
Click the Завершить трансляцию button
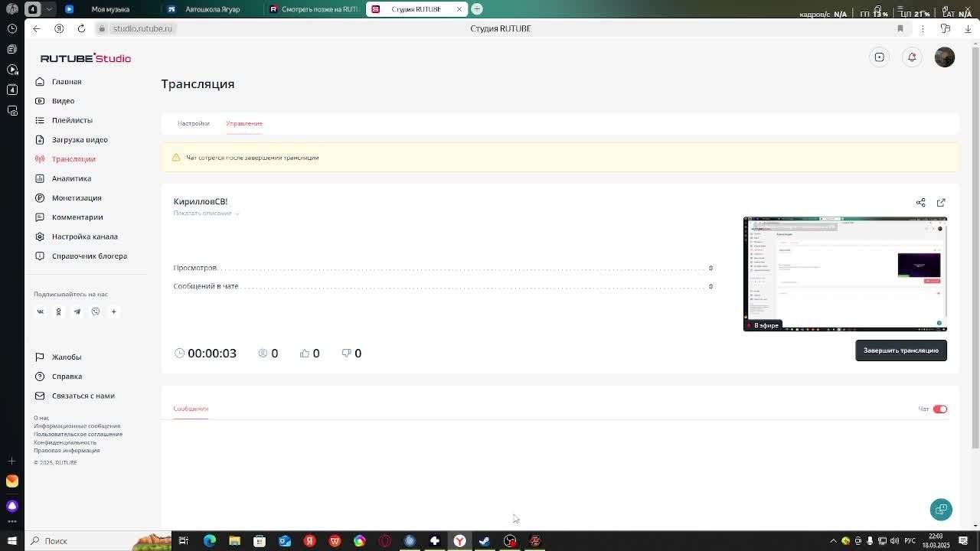[x=901, y=350]
